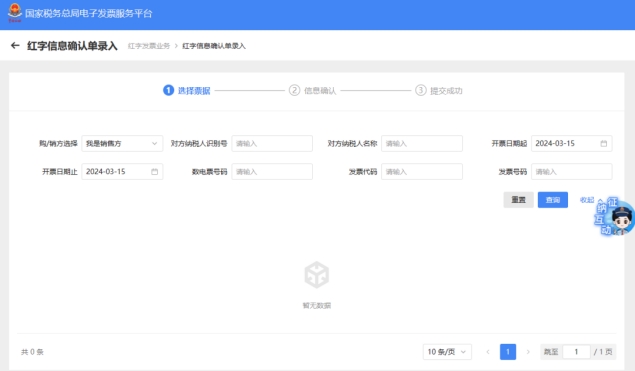Focus the 数电票号码 input field
Viewport: 635px width, 371px height.
pyautogui.click(x=272, y=172)
